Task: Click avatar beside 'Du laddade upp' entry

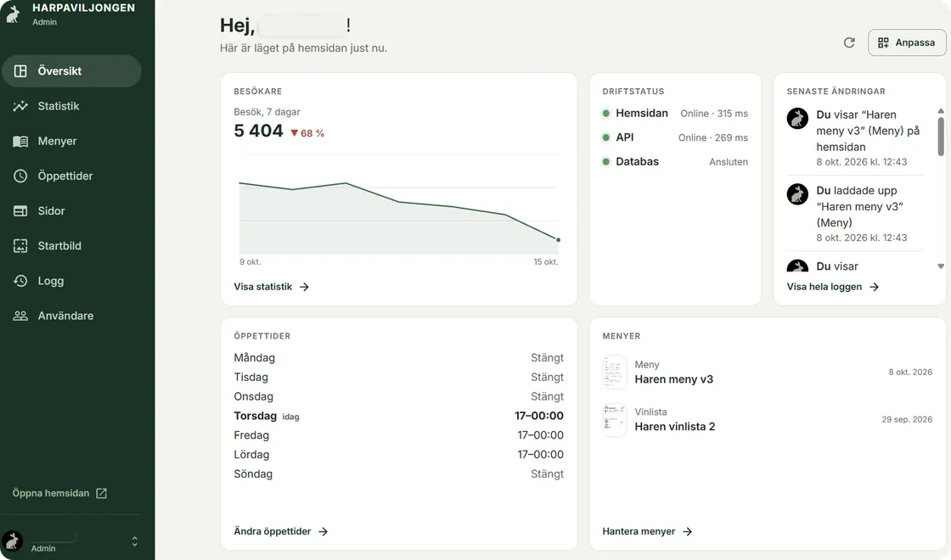Action: coord(797,194)
